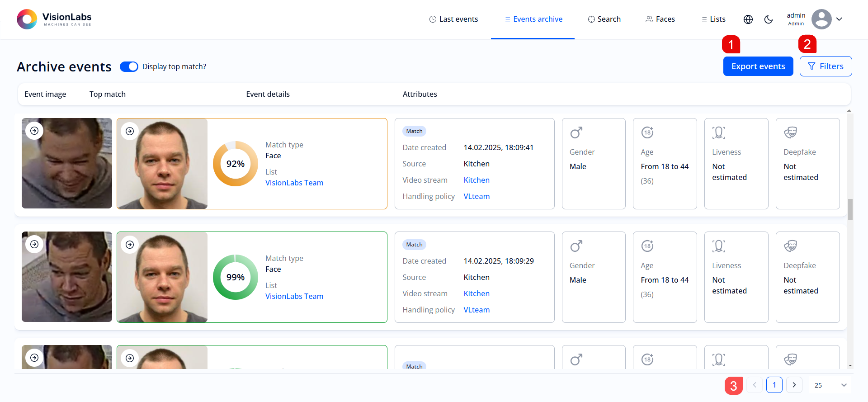Open VisionLabs Team list link in 92% match

click(x=294, y=183)
